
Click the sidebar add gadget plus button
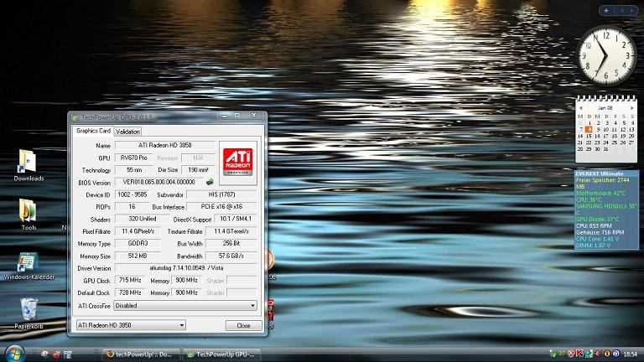tap(606, 11)
